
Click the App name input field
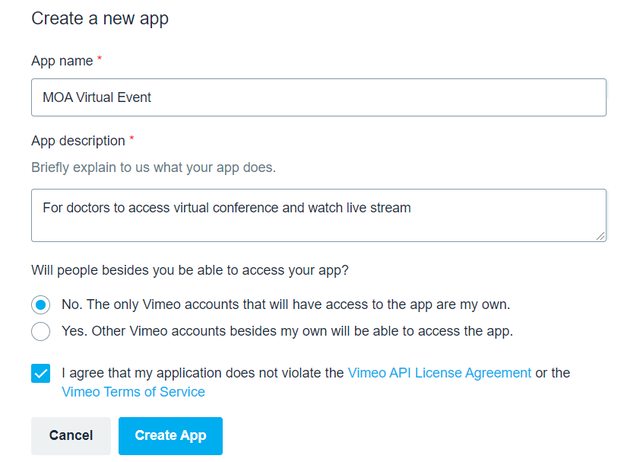click(318, 97)
